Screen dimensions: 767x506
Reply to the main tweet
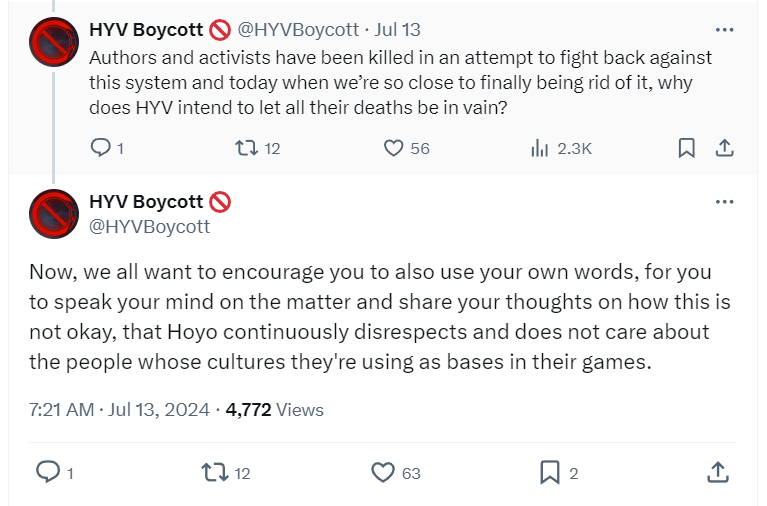pos(48,473)
